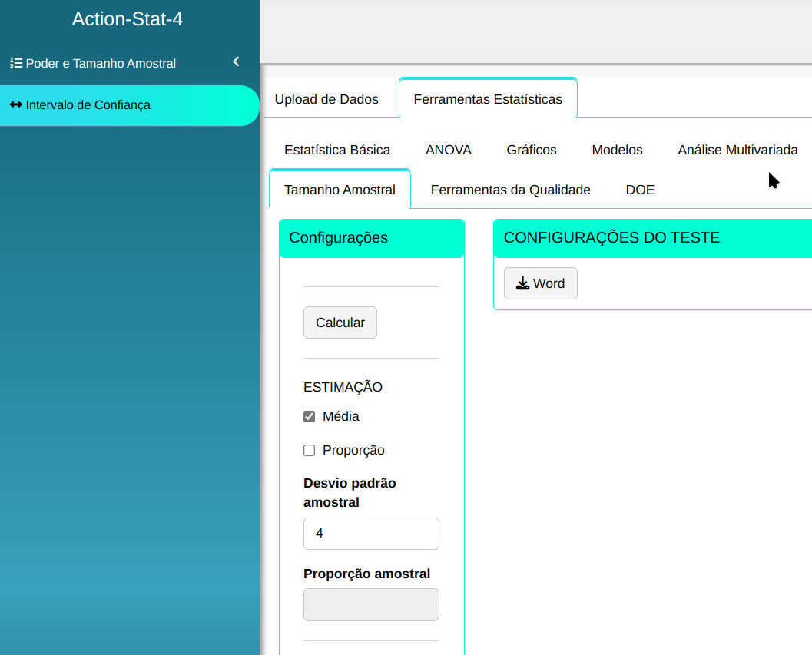Select the Ferramentas Estatísticas tab

(488, 99)
